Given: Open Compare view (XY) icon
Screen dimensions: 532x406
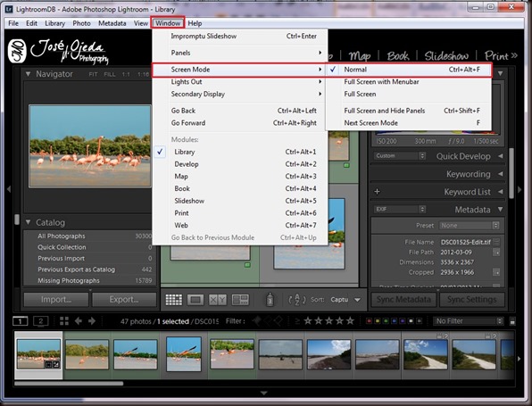Looking at the screenshot, I should tap(218, 300).
